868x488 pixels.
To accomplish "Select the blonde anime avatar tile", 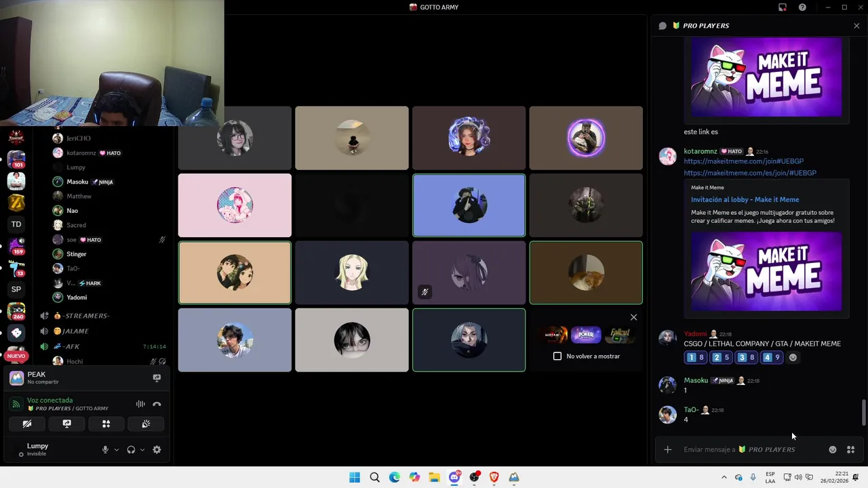I will coord(352,272).
